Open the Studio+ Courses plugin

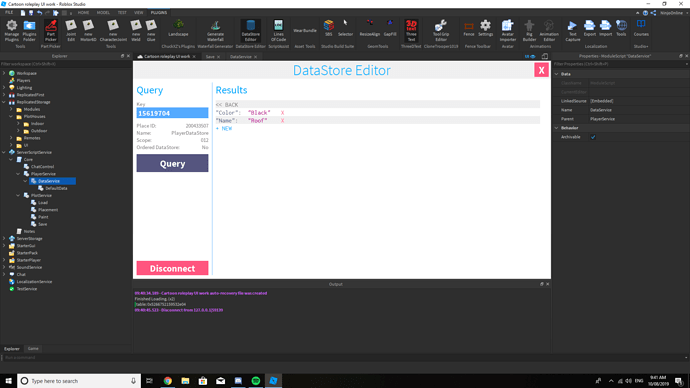tap(641, 28)
